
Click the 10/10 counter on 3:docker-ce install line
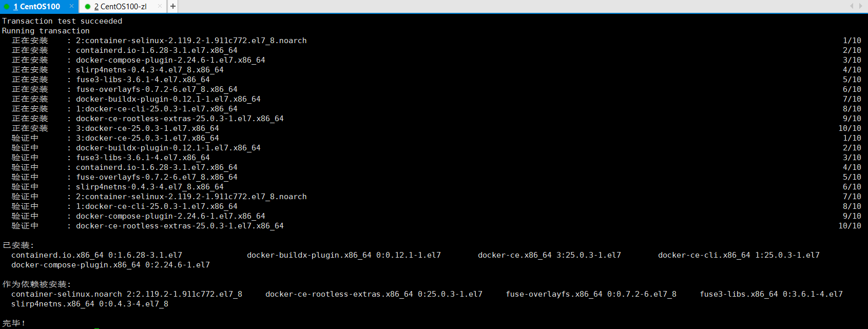[850, 128]
